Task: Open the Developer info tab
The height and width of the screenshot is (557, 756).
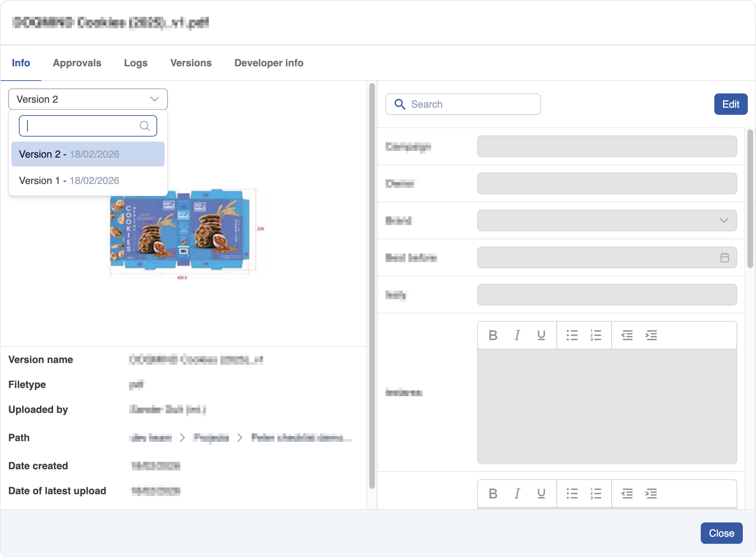Action: pos(269,63)
